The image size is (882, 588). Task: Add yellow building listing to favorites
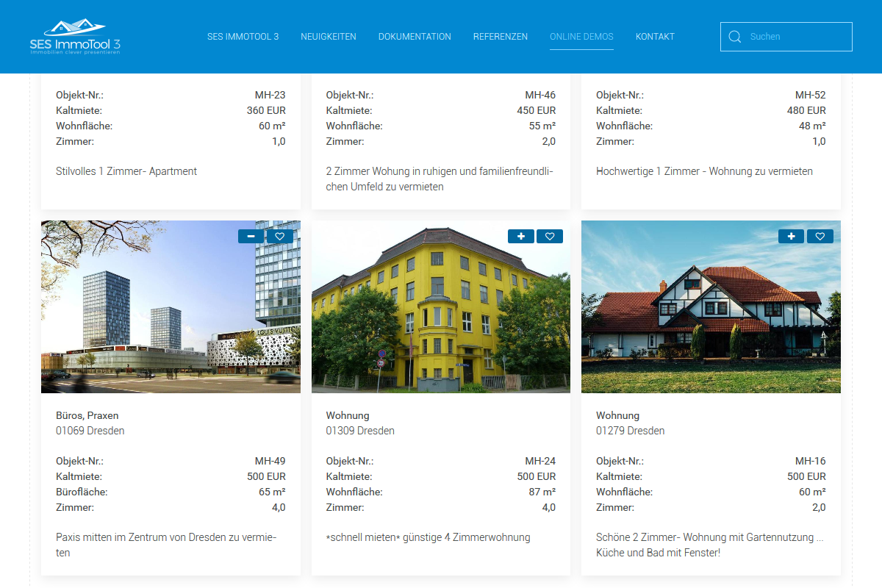[x=550, y=236]
